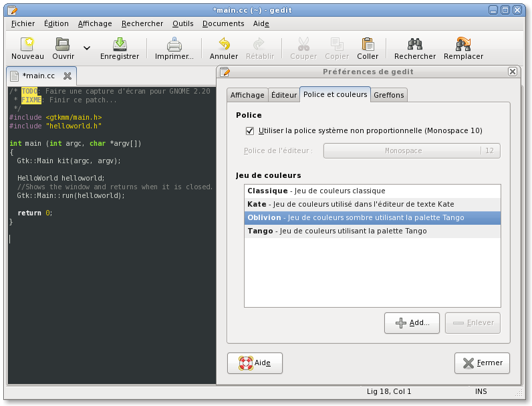The width and height of the screenshot is (532, 406).
Task: Uncheck 'Utiliser la police système' checkbox
Action: (x=251, y=131)
